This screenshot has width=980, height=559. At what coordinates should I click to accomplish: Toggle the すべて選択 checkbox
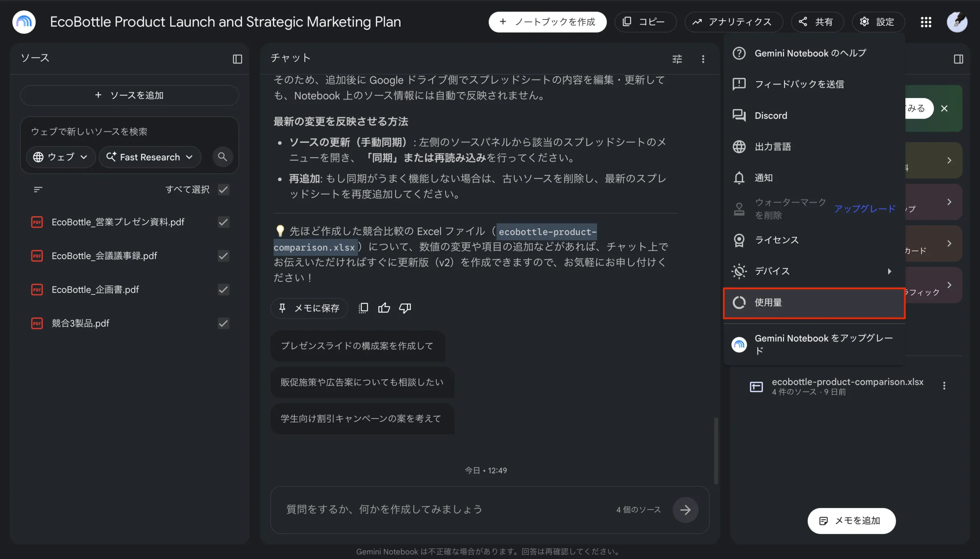click(224, 189)
